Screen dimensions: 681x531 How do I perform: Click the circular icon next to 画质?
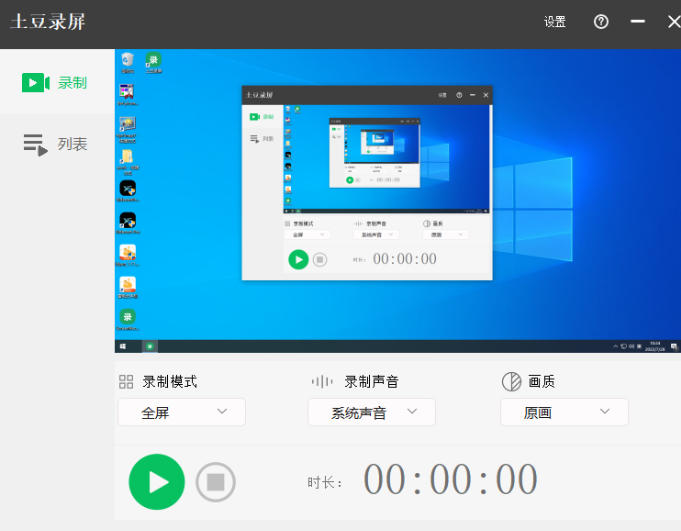[511, 381]
